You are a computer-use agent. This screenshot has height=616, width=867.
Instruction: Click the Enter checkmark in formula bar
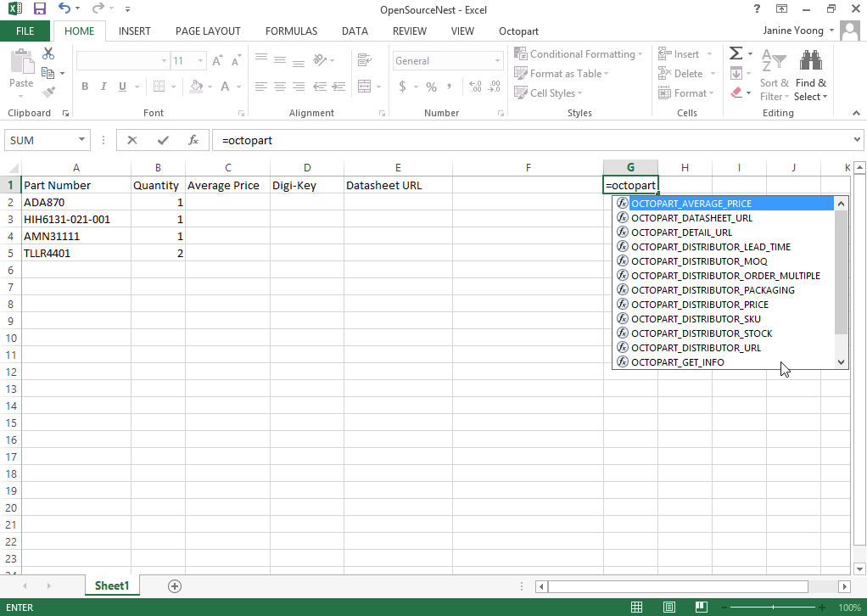coord(163,140)
